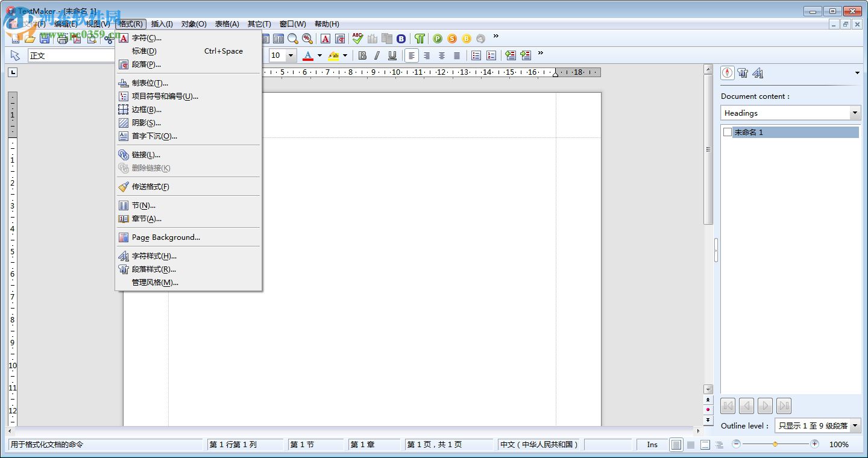Toggle the formatting marks pilcrow icon

point(420,39)
